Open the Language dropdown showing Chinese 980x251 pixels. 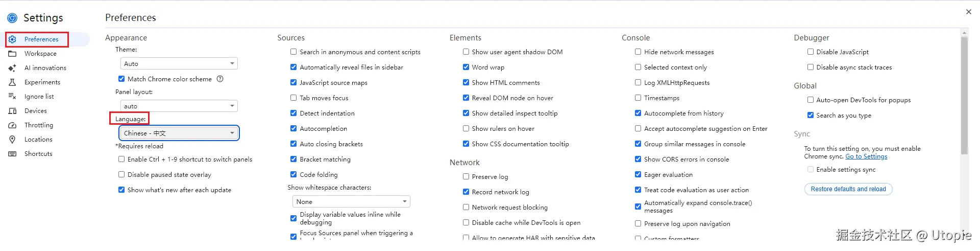point(179,133)
